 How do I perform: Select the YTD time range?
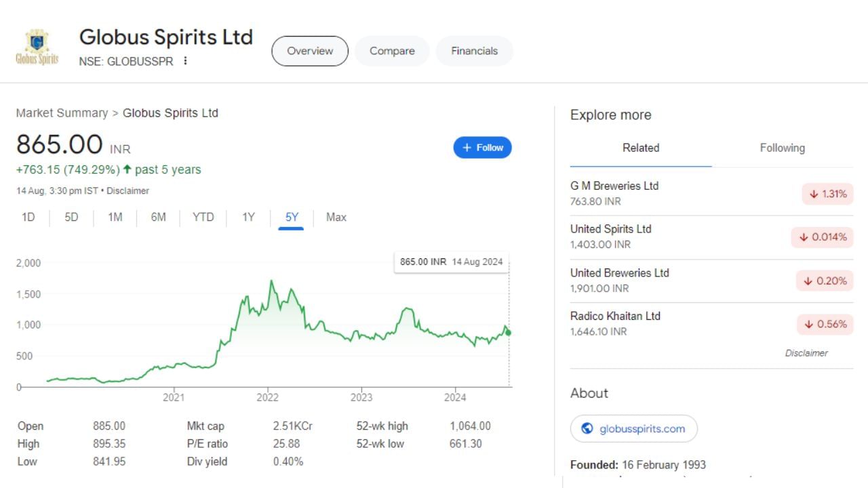(202, 217)
